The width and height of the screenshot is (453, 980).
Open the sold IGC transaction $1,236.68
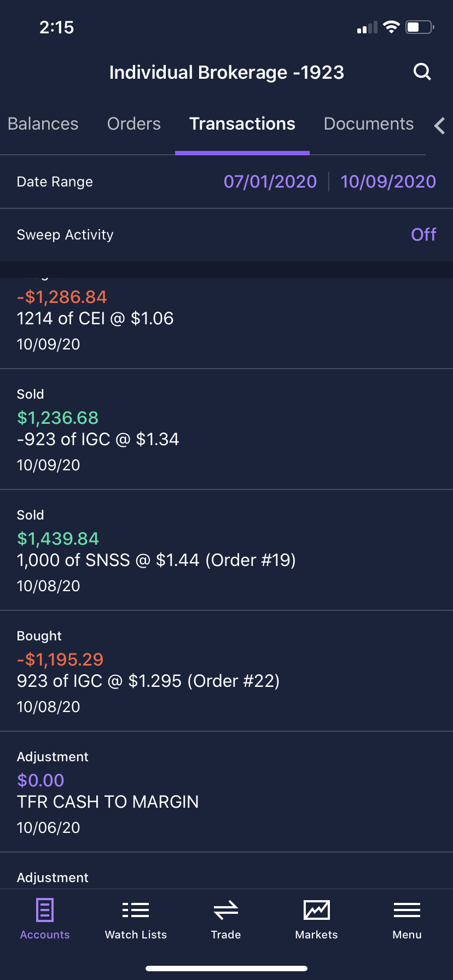226,429
